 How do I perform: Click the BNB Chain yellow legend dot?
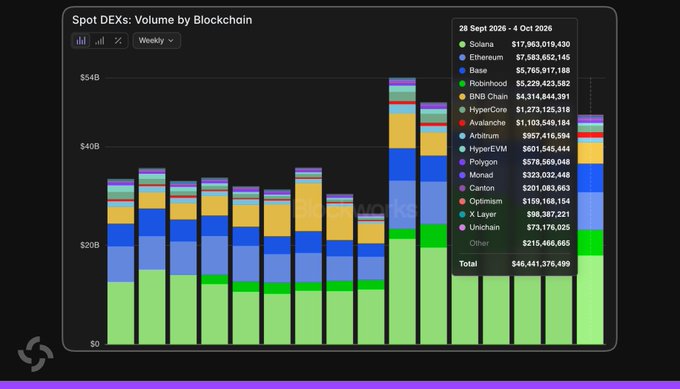point(462,97)
